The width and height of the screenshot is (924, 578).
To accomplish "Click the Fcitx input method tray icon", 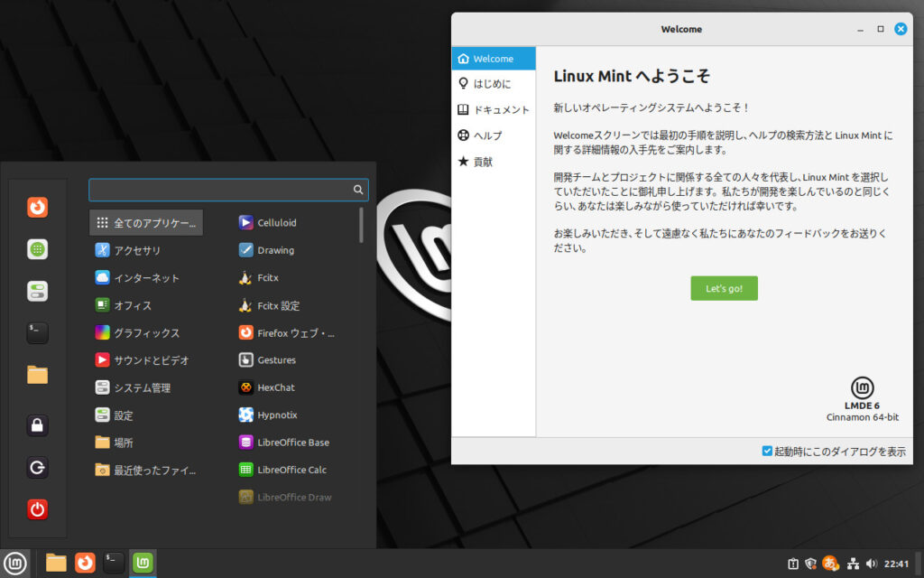I will coord(830,563).
